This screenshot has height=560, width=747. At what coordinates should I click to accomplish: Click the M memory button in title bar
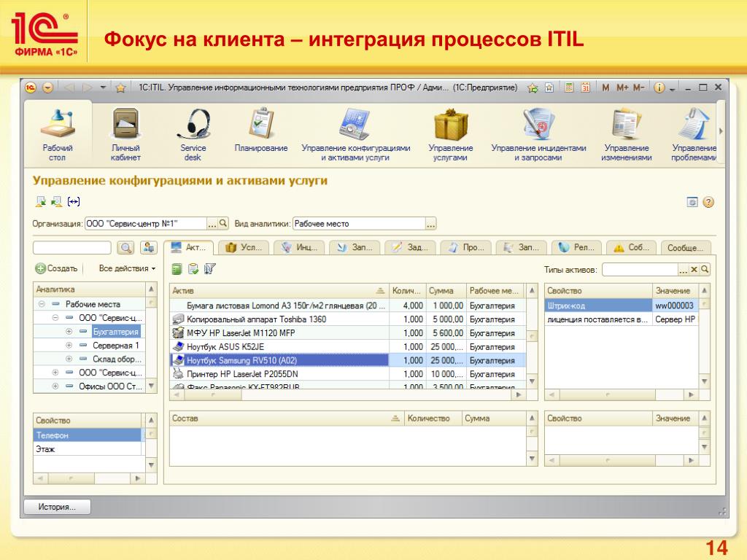point(605,87)
